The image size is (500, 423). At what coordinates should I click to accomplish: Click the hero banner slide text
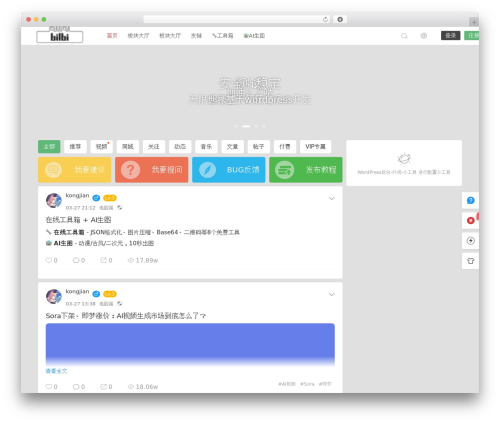point(250,91)
